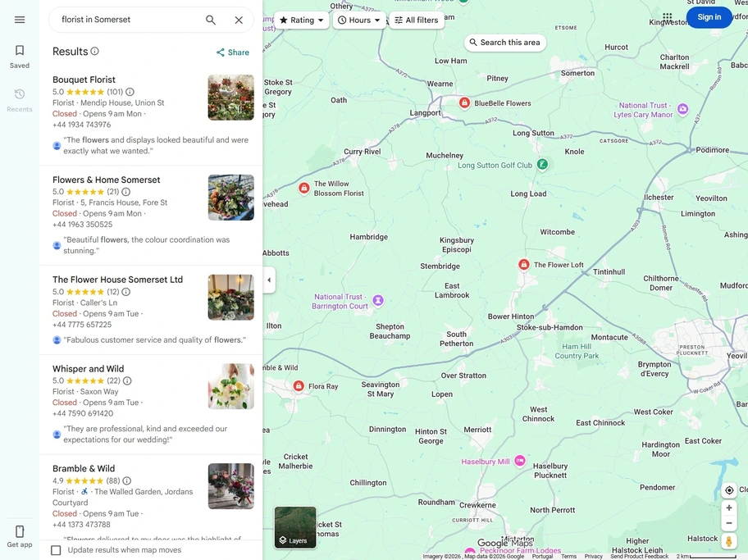Click Bouquet Florist review snippet
This screenshot has height=560, width=748.
[x=156, y=145]
